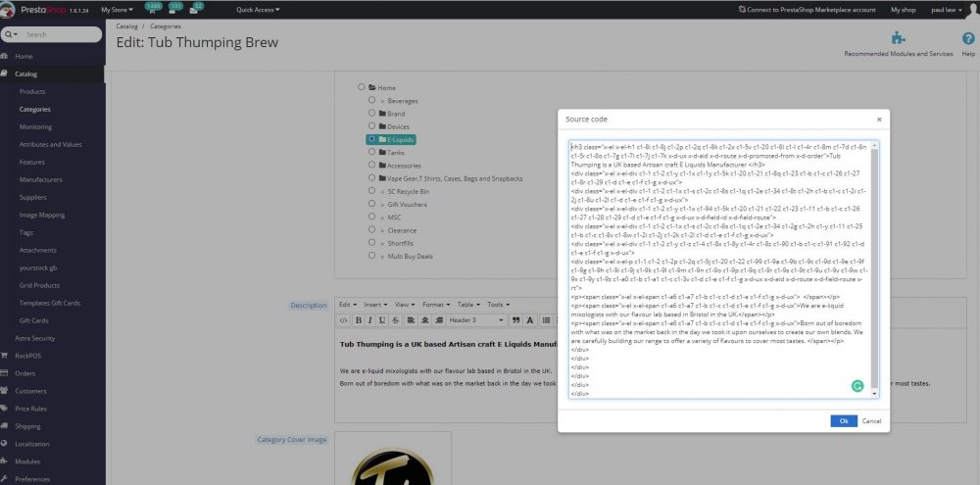Viewport: 980px width, 485px height.
Task: Click Connect to PrestaShop Marketplace account
Action: point(807,10)
